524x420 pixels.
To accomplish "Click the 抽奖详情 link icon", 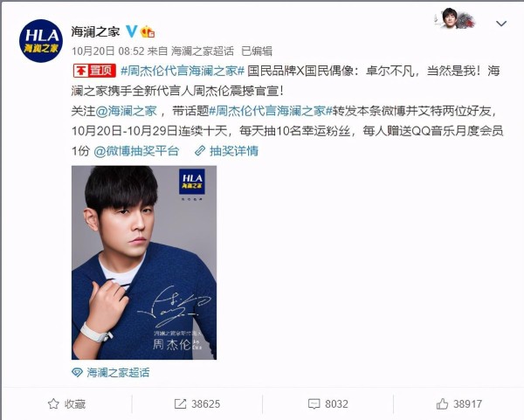I will (200, 151).
